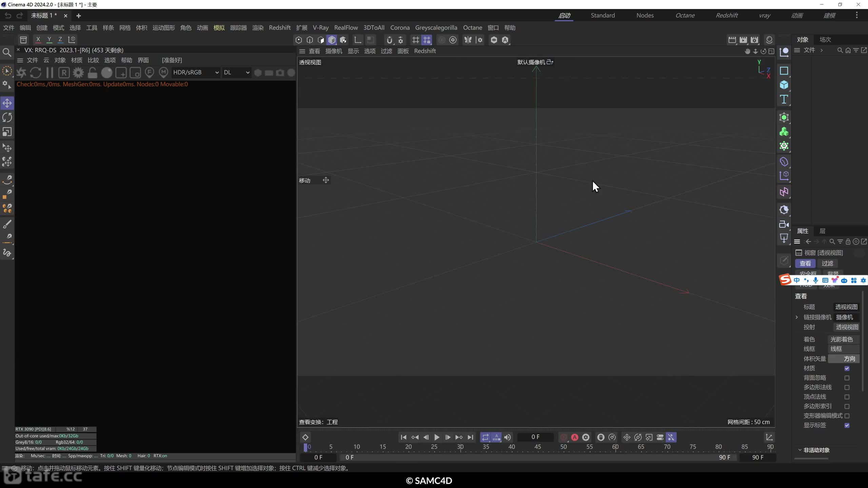The width and height of the screenshot is (868, 488).
Task: Enable the 背面忽略 checkbox
Action: [x=847, y=378]
